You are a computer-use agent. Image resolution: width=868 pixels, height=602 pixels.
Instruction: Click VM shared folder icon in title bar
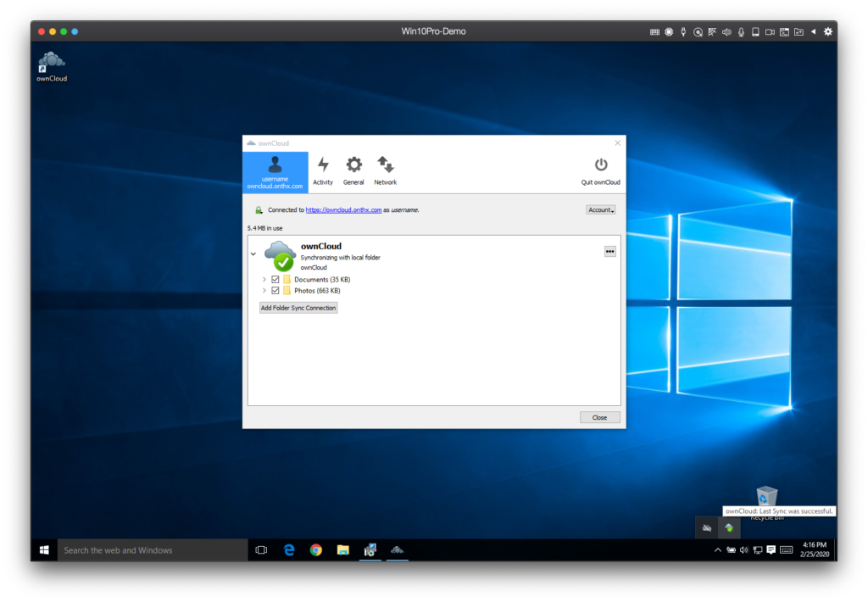pos(798,32)
